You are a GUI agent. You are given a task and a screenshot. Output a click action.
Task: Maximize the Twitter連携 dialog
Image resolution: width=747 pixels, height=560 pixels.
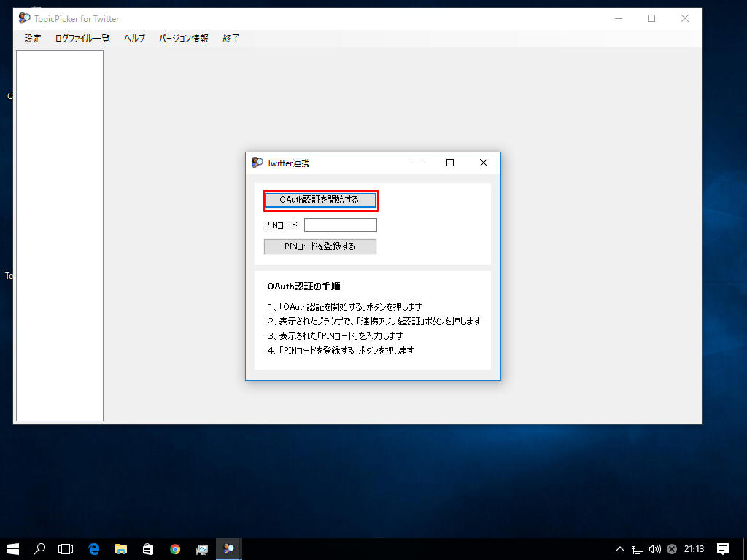449,163
